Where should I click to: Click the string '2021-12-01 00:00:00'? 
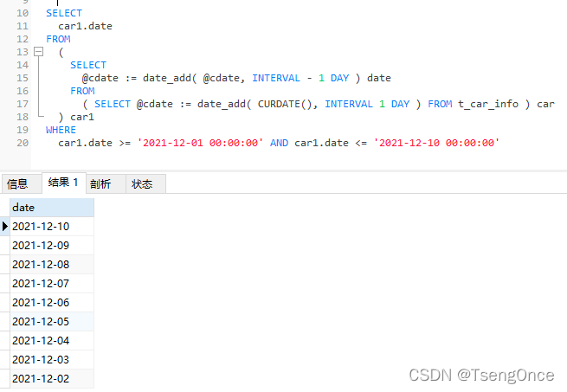200,143
